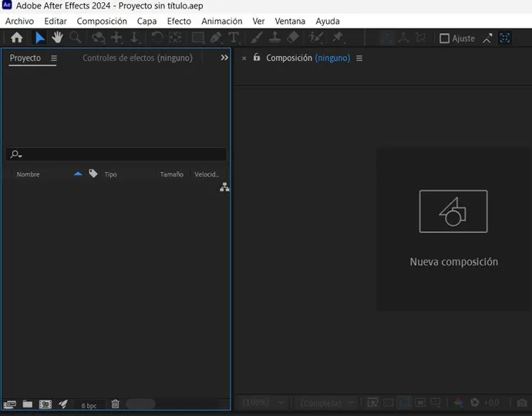Create a new folder in Proyecto panel
Viewport: 532px width, 416px height.
click(28, 404)
